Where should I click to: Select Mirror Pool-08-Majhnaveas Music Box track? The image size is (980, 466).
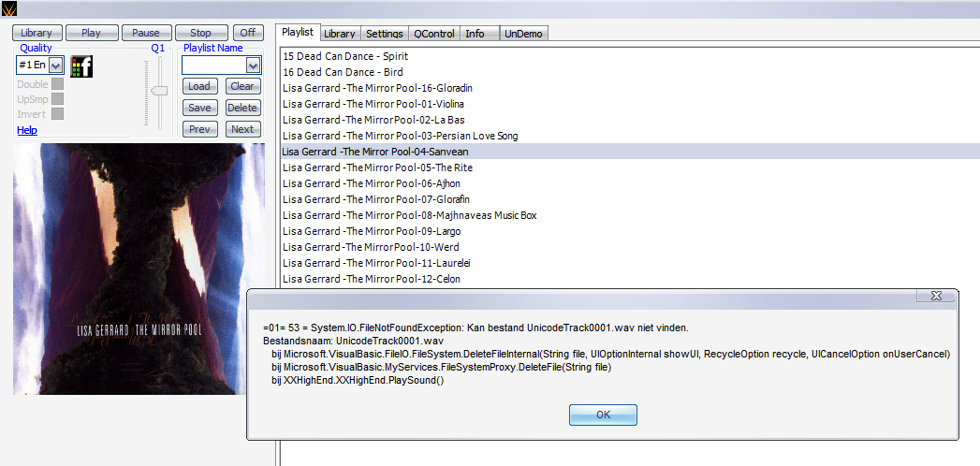point(630,215)
